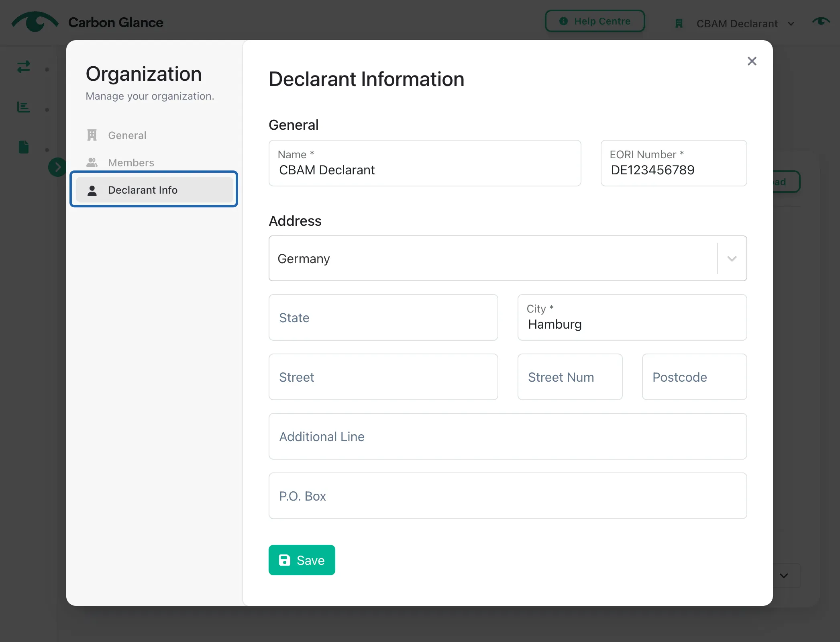The height and width of the screenshot is (642, 840).
Task: Click the dropdown chevron behind the dialog
Action: click(784, 575)
